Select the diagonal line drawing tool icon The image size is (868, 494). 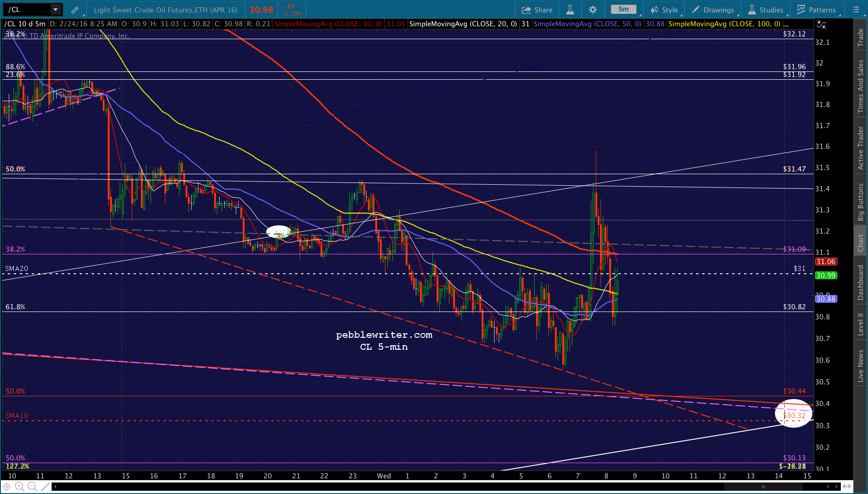45,487
